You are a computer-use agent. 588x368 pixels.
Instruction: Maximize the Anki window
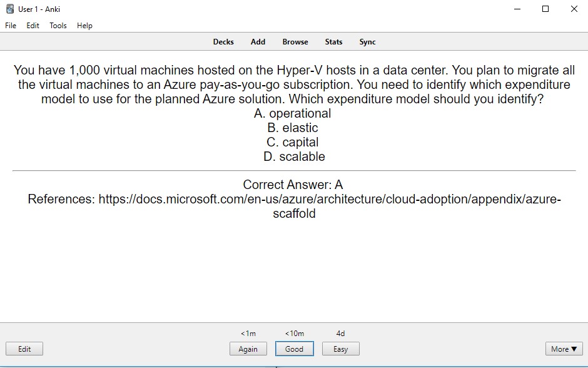545,9
